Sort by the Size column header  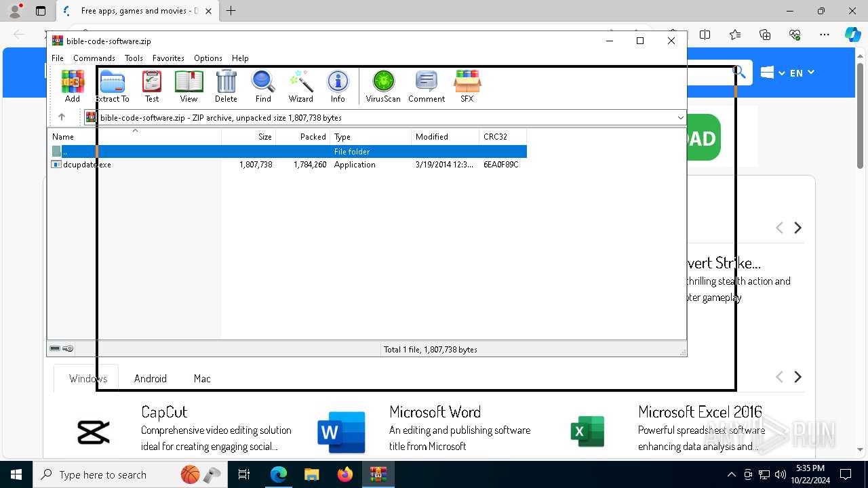[x=249, y=136]
